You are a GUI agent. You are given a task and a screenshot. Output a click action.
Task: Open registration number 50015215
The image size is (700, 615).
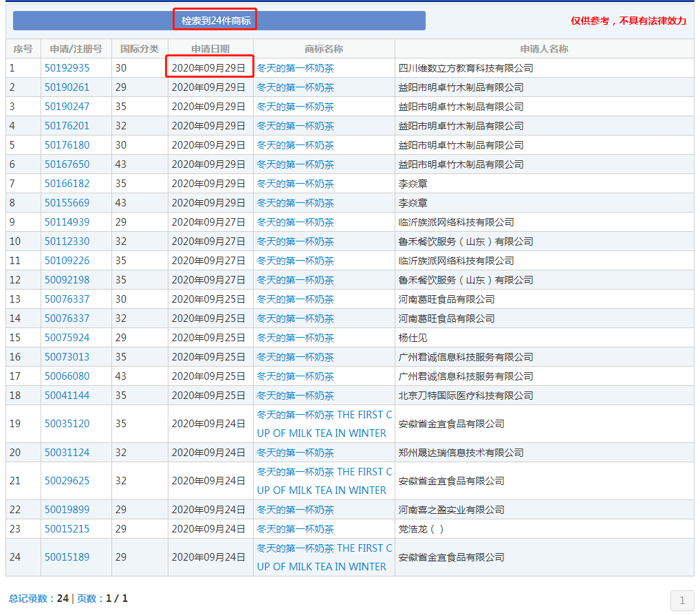[67, 529]
